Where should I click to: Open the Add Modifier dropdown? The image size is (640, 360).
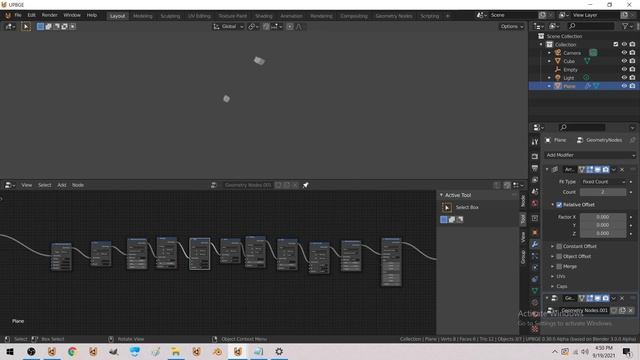(x=590, y=155)
